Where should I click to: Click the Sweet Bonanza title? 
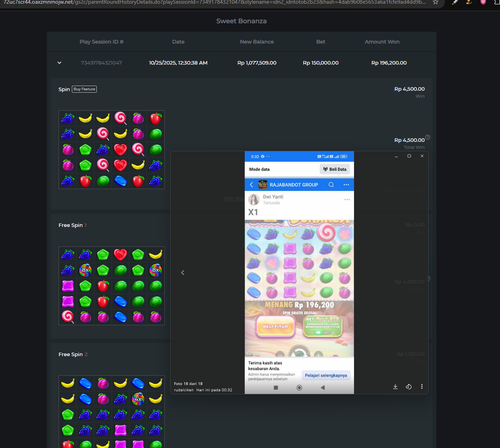coord(241,21)
